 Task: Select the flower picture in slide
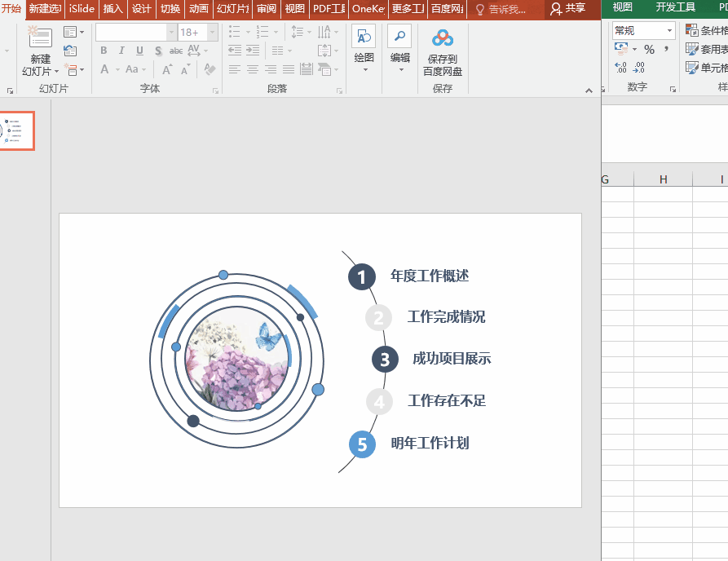click(x=236, y=359)
